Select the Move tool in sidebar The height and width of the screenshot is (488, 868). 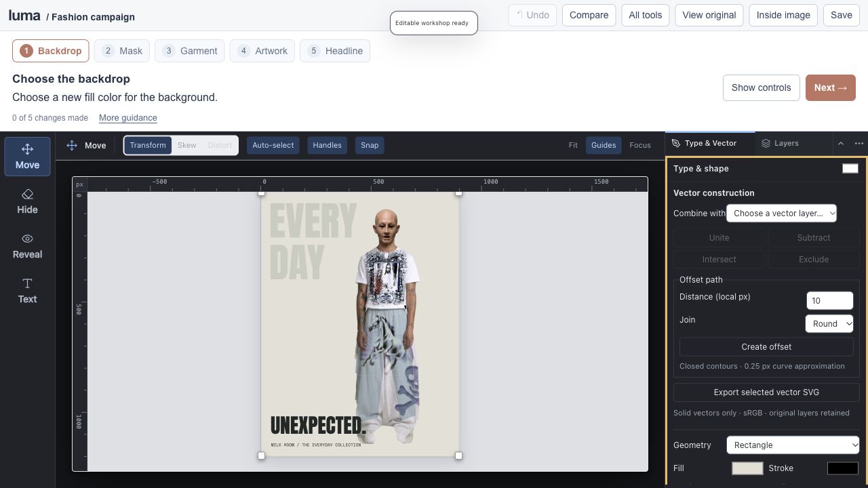click(x=27, y=157)
